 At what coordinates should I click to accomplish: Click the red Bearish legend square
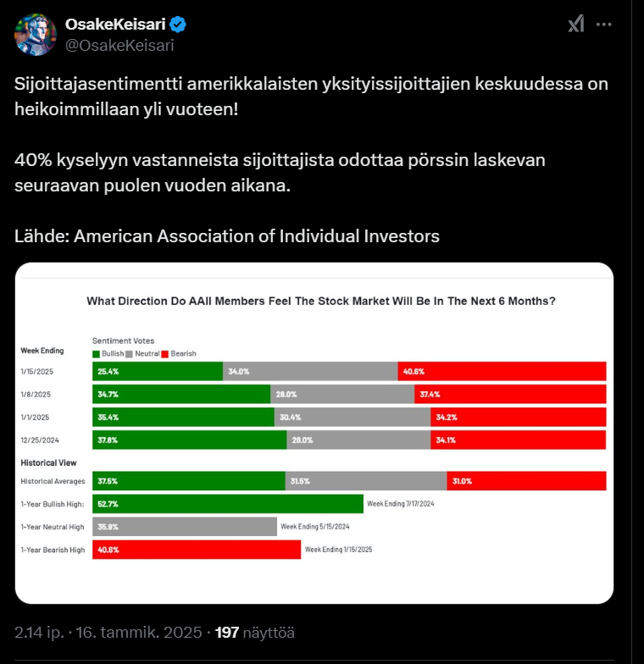(x=164, y=354)
